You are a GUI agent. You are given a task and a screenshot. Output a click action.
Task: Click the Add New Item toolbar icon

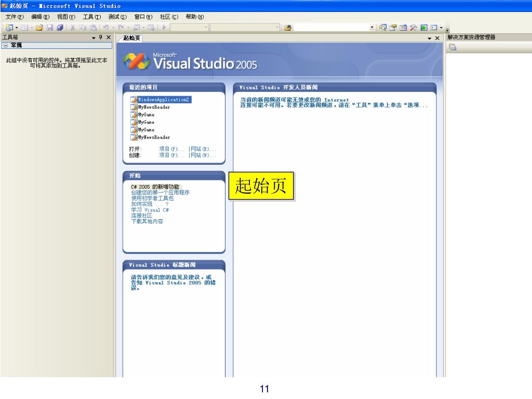[x=24, y=28]
